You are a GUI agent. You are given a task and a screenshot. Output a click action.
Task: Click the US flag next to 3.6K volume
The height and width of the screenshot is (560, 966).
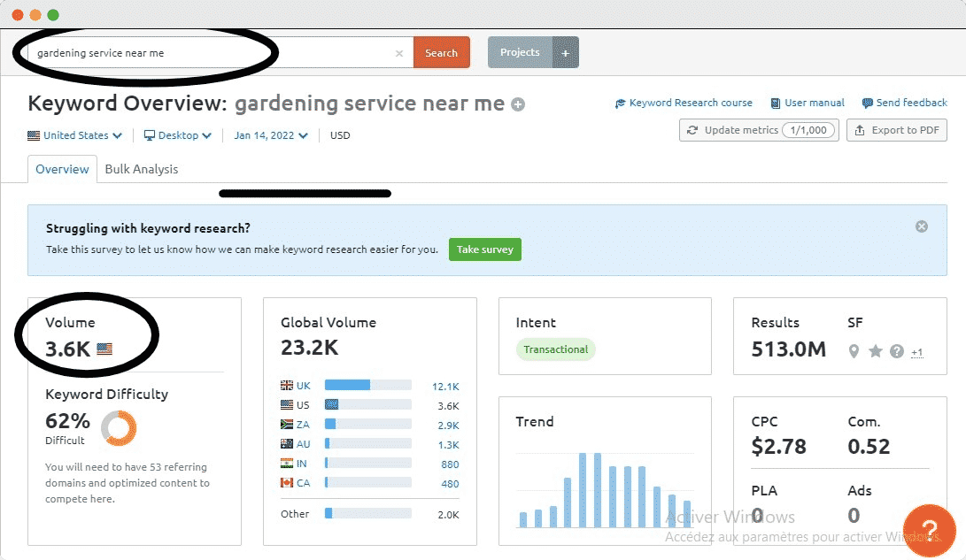point(104,349)
